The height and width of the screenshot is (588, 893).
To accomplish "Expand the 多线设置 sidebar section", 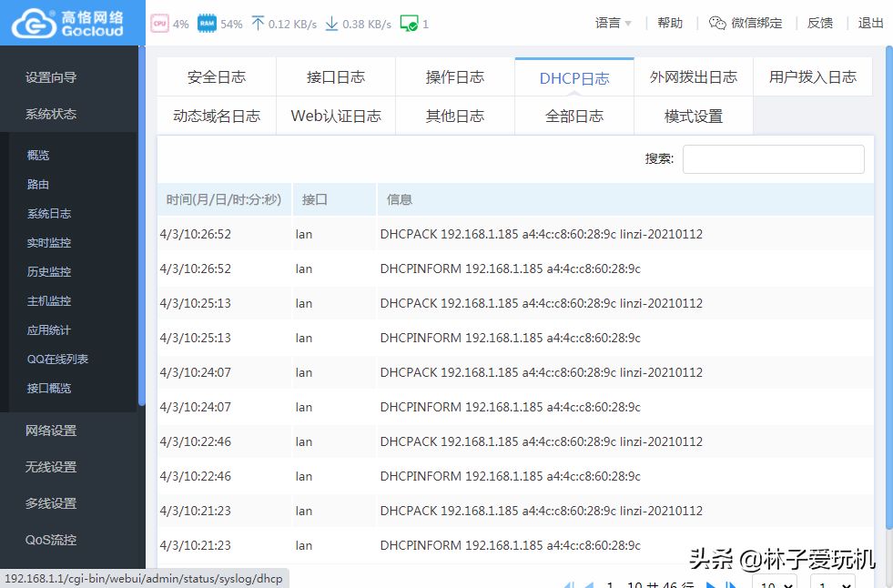I will 51,503.
